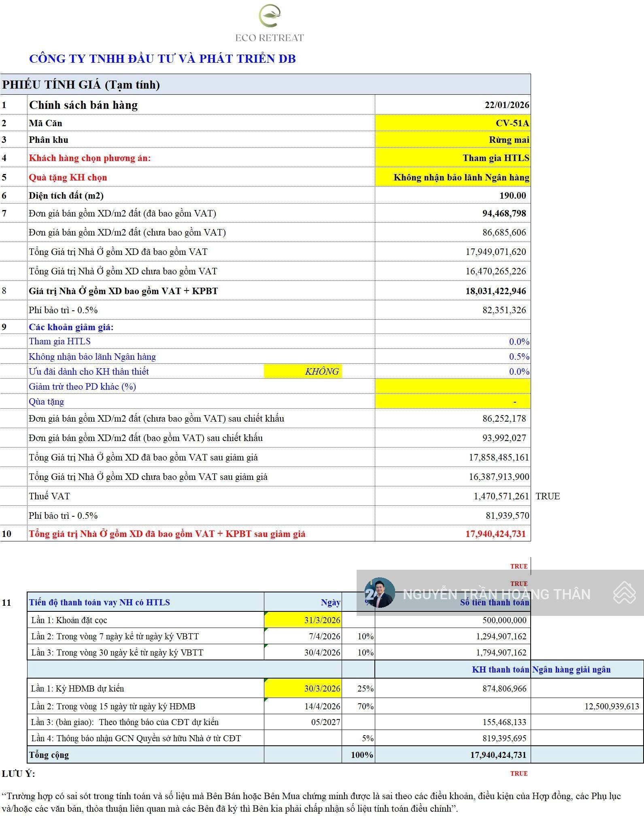This screenshot has width=644, height=821.
Task: Select the KH thanh toán column header
Action: [x=500, y=669]
